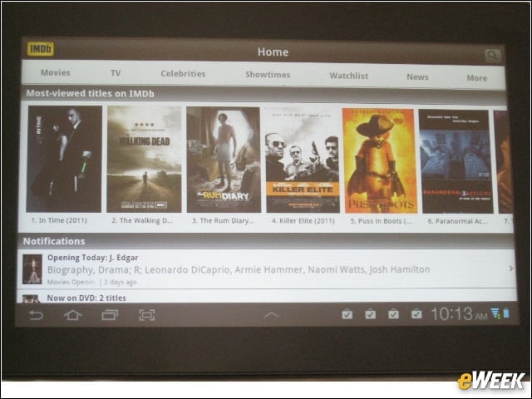Viewport: 532px width, 399px height.
Task: Tap the Android back arrow icon
Action: point(36,315)
